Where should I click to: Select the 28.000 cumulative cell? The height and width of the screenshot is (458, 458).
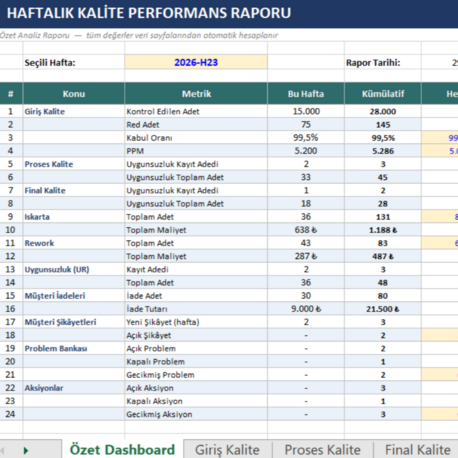(383, 111)
